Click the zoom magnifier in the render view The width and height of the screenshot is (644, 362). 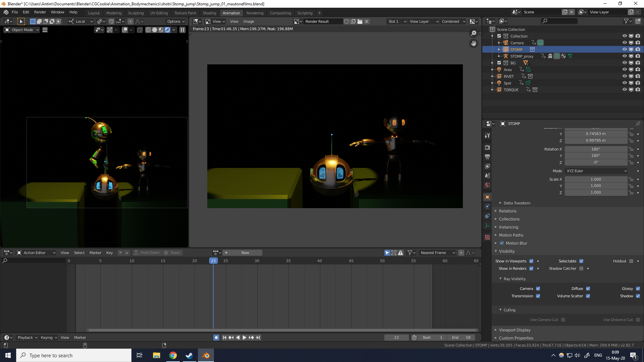pyautogui.click(x=473, y=33)
